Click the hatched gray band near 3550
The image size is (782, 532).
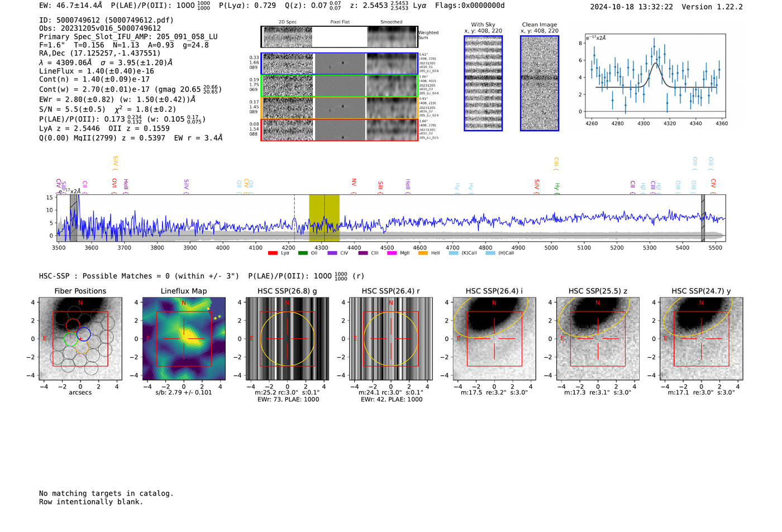[73, 218]
